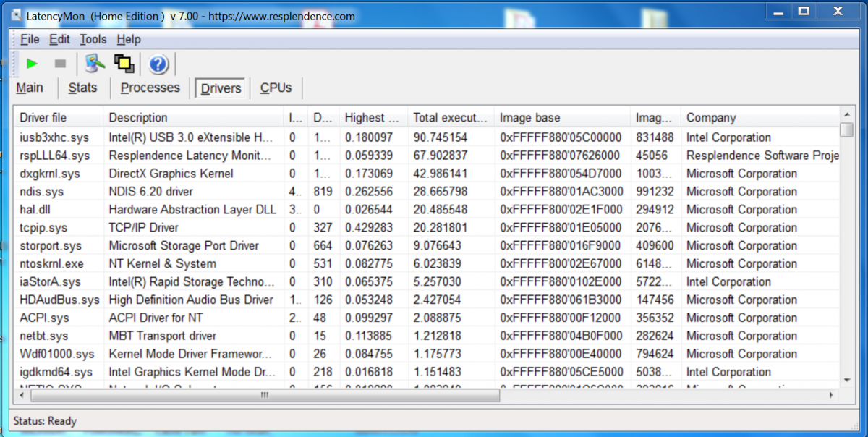868x437 pixels.
Task: Click total execution value 28.665798
Action: (440, 192)
